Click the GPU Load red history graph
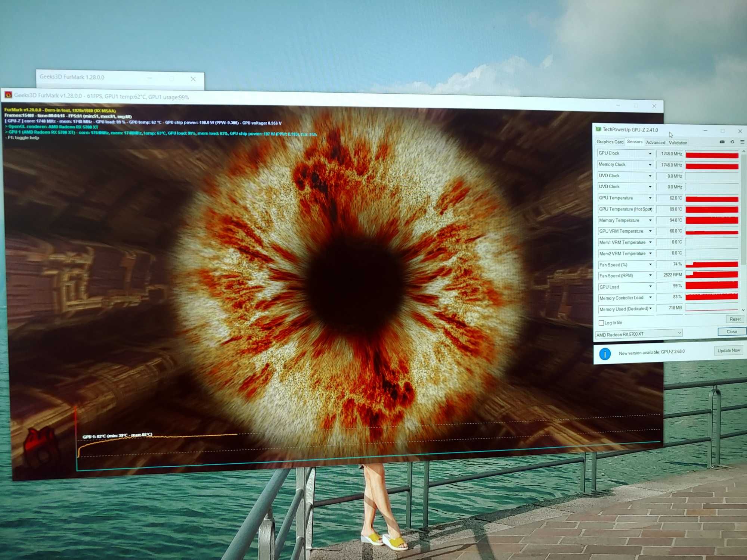Screen dimensions: 747x560 coord(712,286)
